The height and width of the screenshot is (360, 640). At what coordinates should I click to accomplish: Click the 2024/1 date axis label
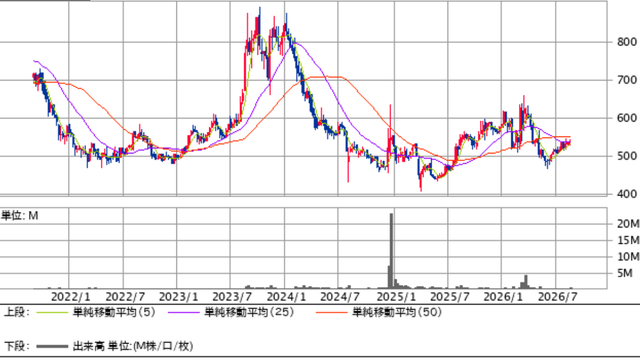pos(287,297)
